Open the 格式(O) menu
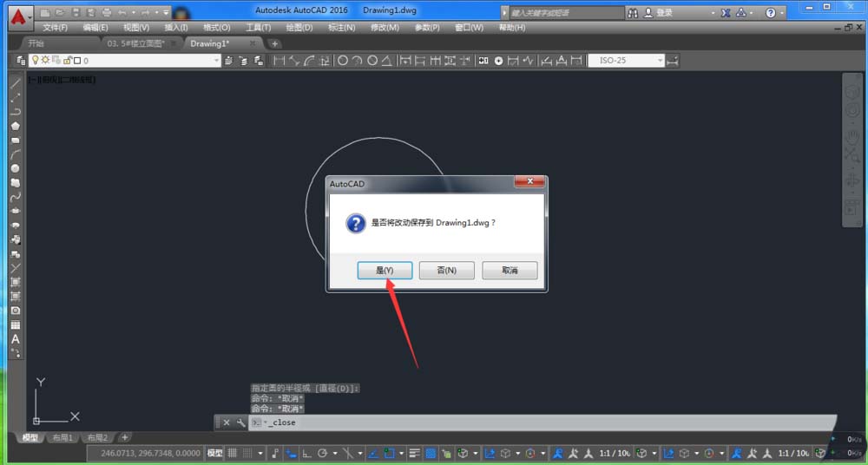868x465 pixels. (216, 28)
